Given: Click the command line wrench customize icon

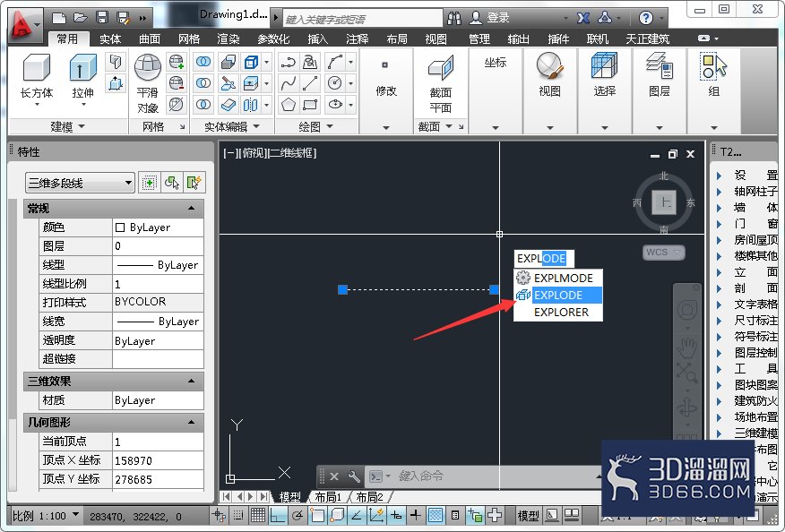Looking at the screenshot, I should [353, 476].
